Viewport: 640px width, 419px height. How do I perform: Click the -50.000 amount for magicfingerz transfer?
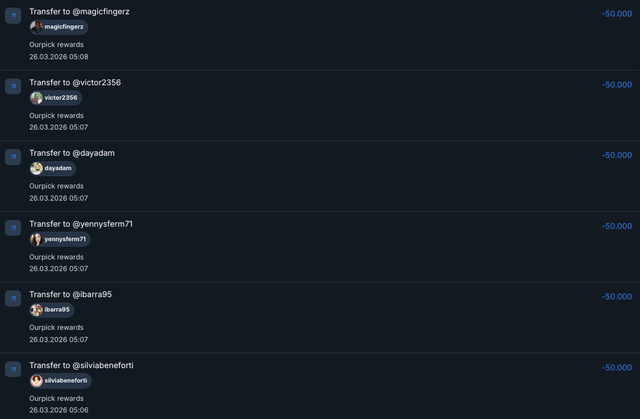tap(616, 14)
